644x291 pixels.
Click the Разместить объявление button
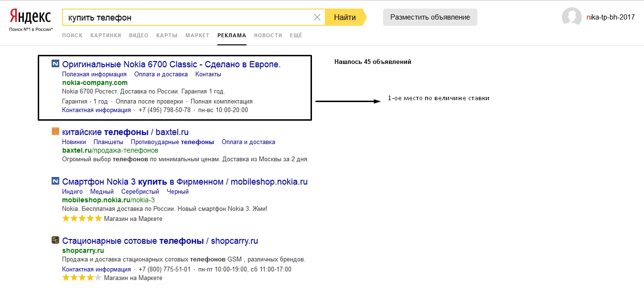point(430,17)
